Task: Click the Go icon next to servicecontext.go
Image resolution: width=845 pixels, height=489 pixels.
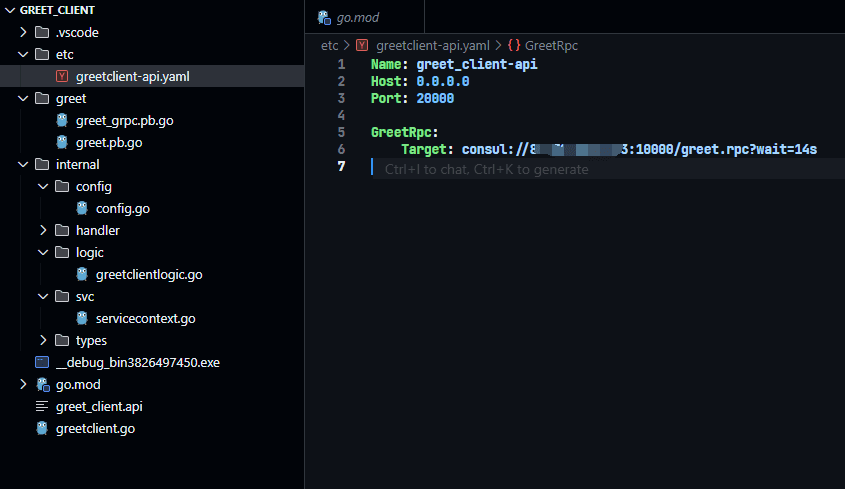Action: pos(82,318)
